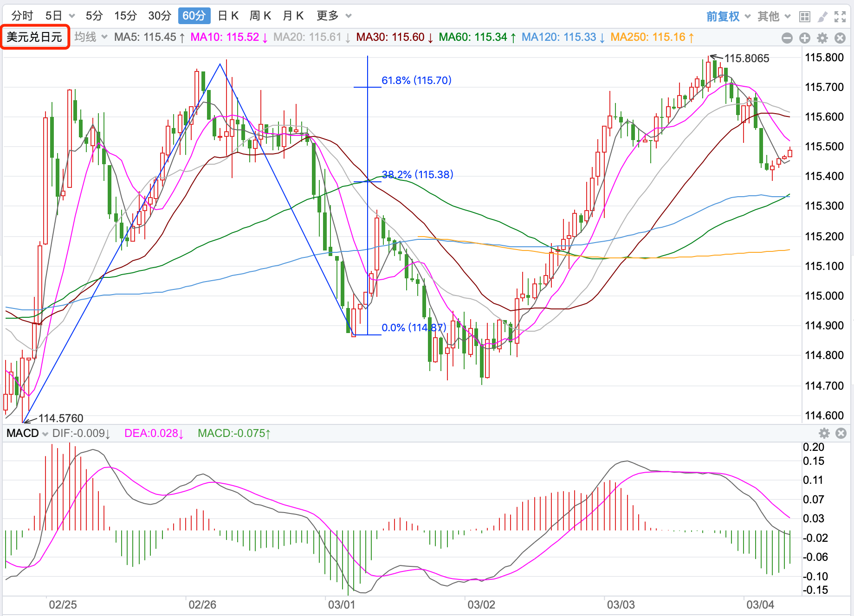Open the MACD indicator selector dropdown

click(x=27, y=433)
